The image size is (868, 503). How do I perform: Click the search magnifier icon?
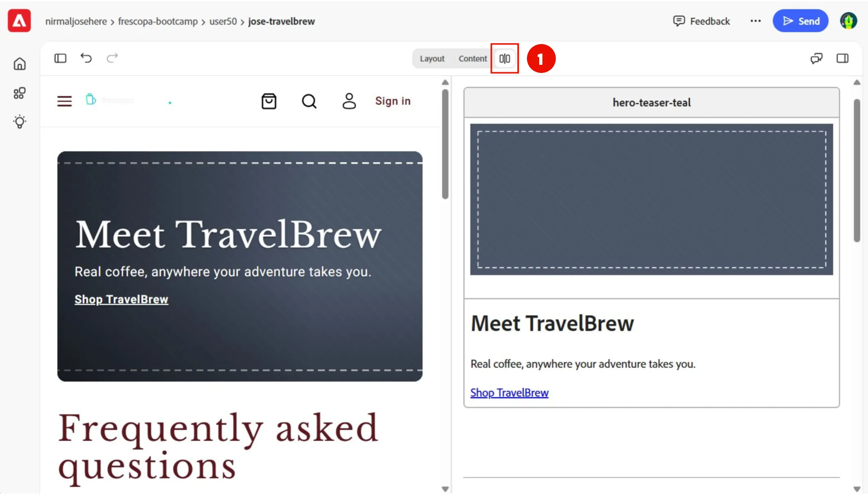[309, 101]
